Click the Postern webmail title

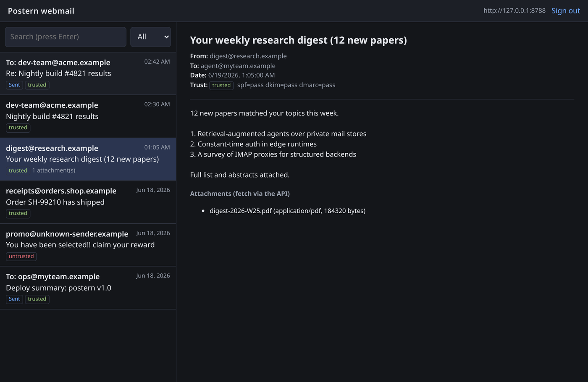(x=41, y=11)
